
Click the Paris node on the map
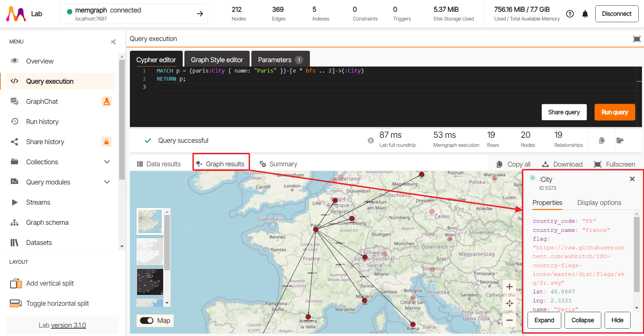[x=316, y=229]
